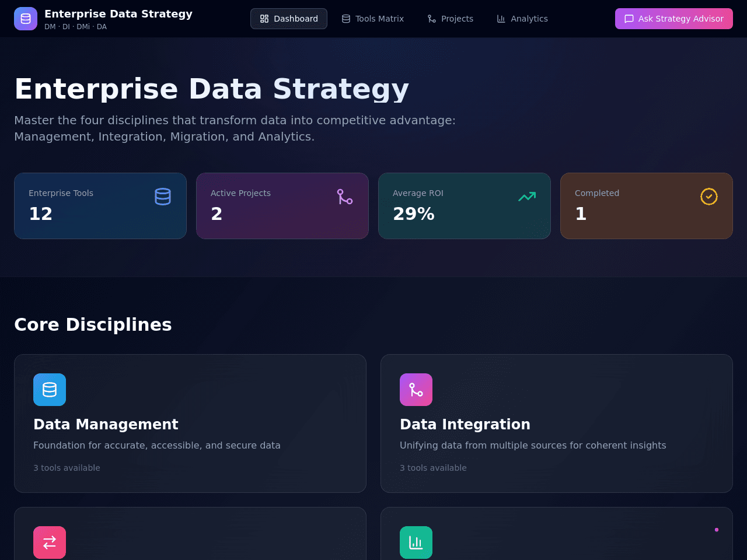Image resolution: width=747 pixels, height=560 pixels.
Task: Click the Enterprise Tools database icon
Action: pyautogui.click(x=163, y=197)
